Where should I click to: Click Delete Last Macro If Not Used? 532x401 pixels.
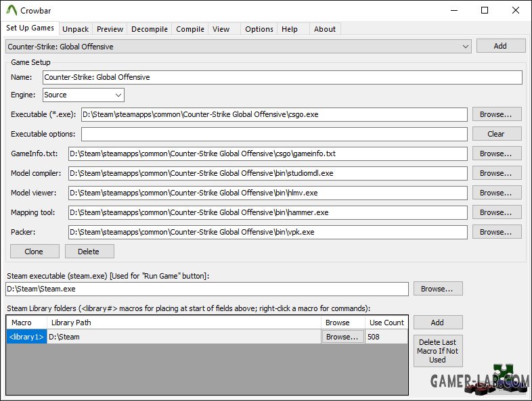tap(438, 351)
